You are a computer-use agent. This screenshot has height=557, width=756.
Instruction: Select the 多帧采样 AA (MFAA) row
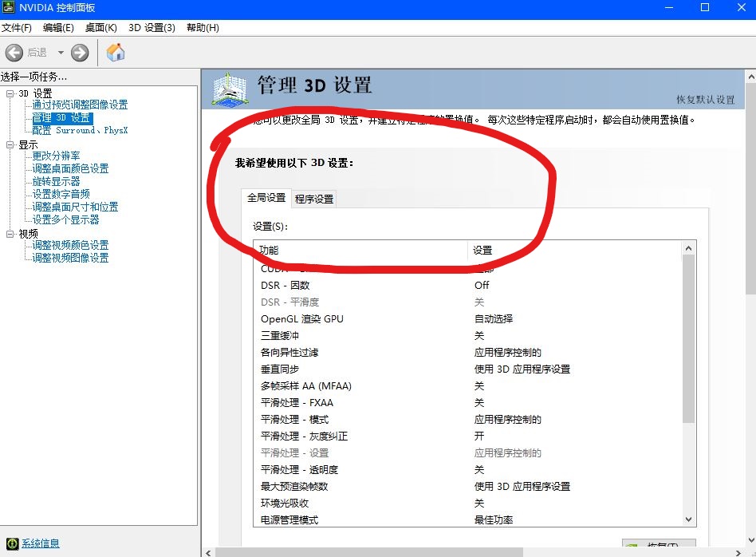(x=467, y=385)
